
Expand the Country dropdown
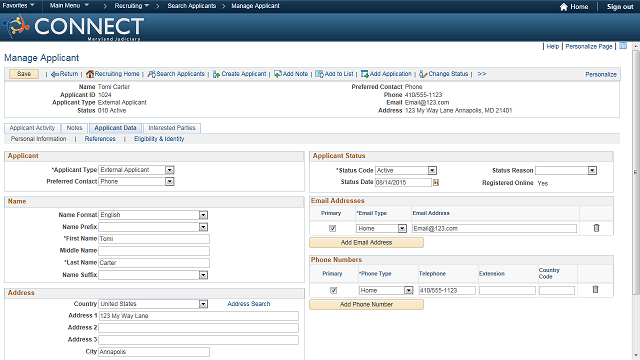coord(203,304)
